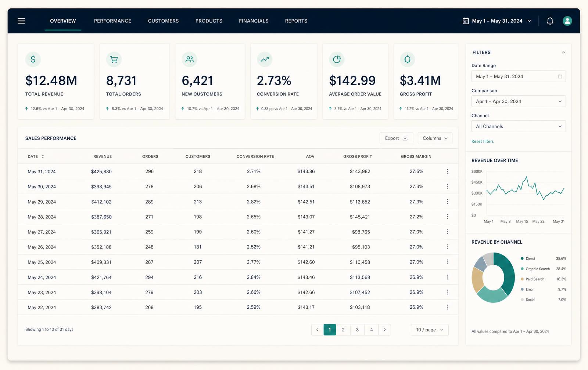Open row actions for May 27, 2024

[447, 232]
